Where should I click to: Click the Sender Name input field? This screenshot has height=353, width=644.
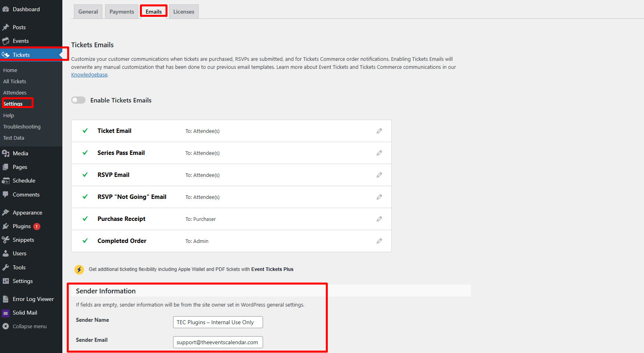pos(218,322)
